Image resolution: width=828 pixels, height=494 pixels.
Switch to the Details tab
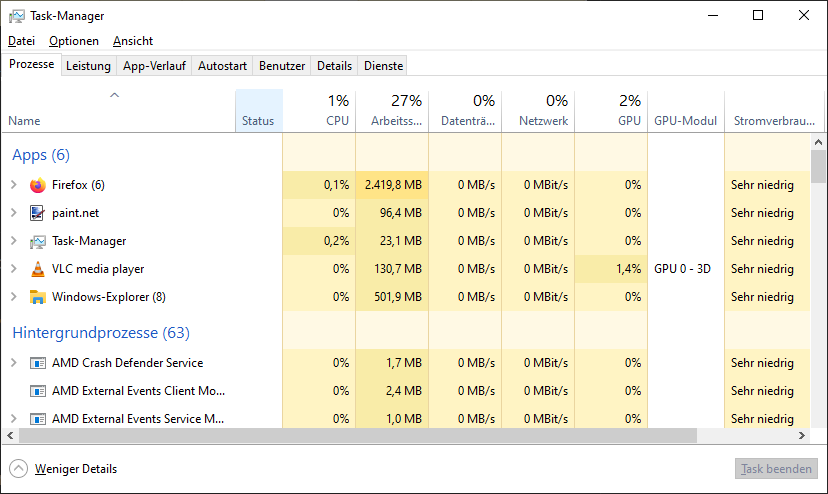pyautogui.click(x=334, y=66)
